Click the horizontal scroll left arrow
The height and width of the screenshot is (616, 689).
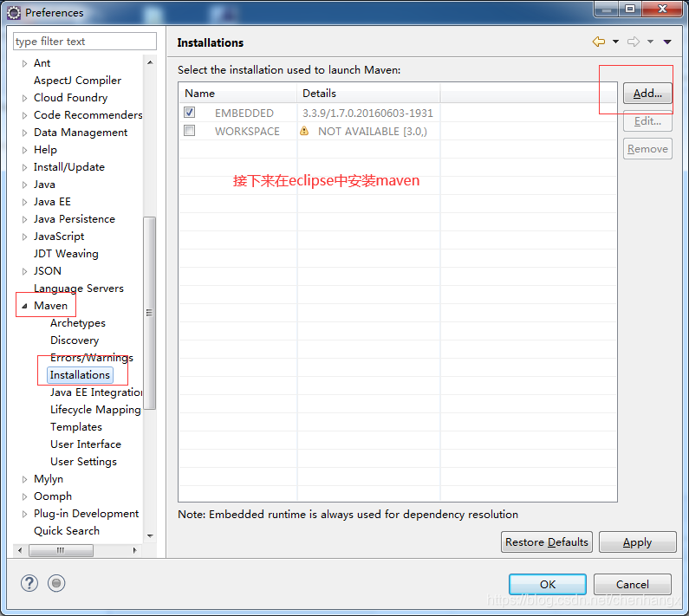pos(20,550)
